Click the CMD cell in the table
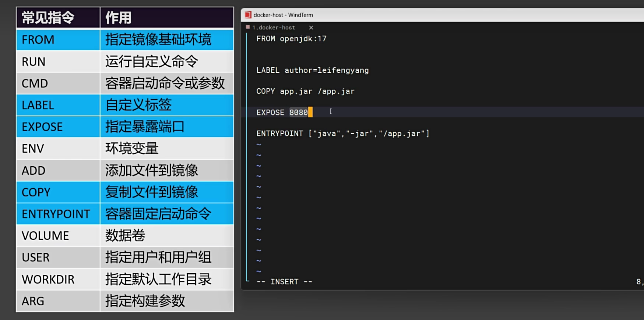644x320 pixels. coord(58,83)
